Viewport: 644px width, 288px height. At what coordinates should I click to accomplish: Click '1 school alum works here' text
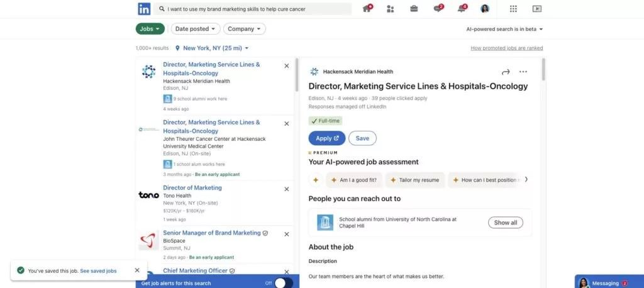click(x=199, y=164)
